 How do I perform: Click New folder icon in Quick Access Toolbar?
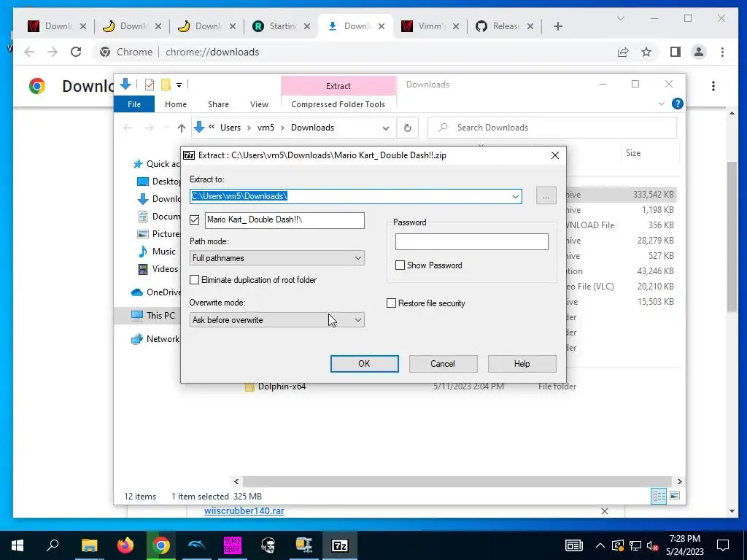[166, 85]
